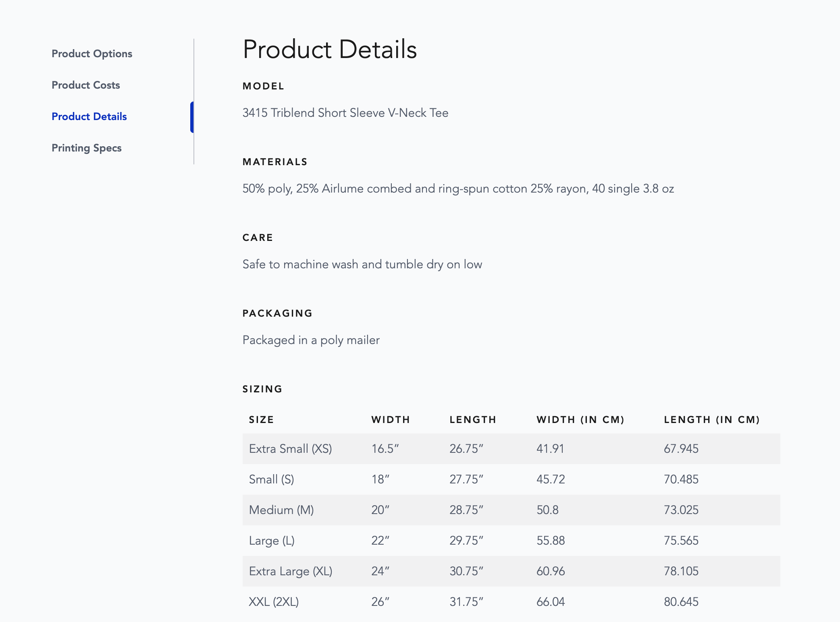The width and height of the screenshot is (840, 622).
Task: Click the 'Small (S)' size cell
Action: [x=272, y=479]
